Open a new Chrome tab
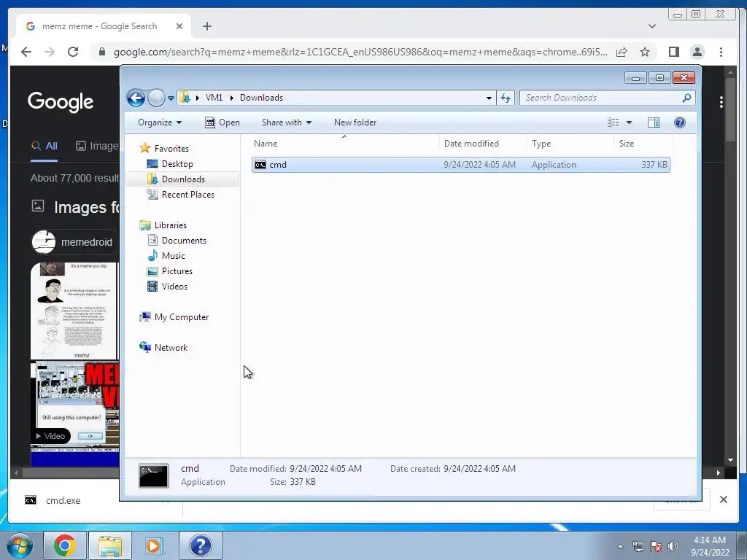This screenshot has width=747, height=560. pos(206,26)
